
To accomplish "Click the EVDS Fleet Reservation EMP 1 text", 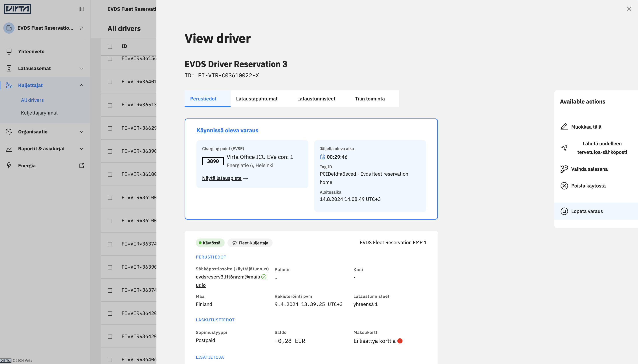I will (x=393, y=242).
